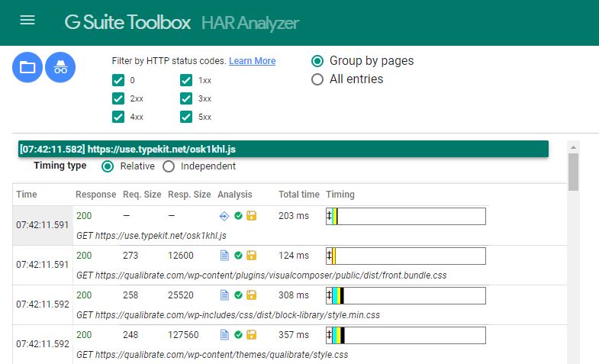Toggle the 3xx status filter checkbox
Screen dimensions: 599x364
click(186, 98)
